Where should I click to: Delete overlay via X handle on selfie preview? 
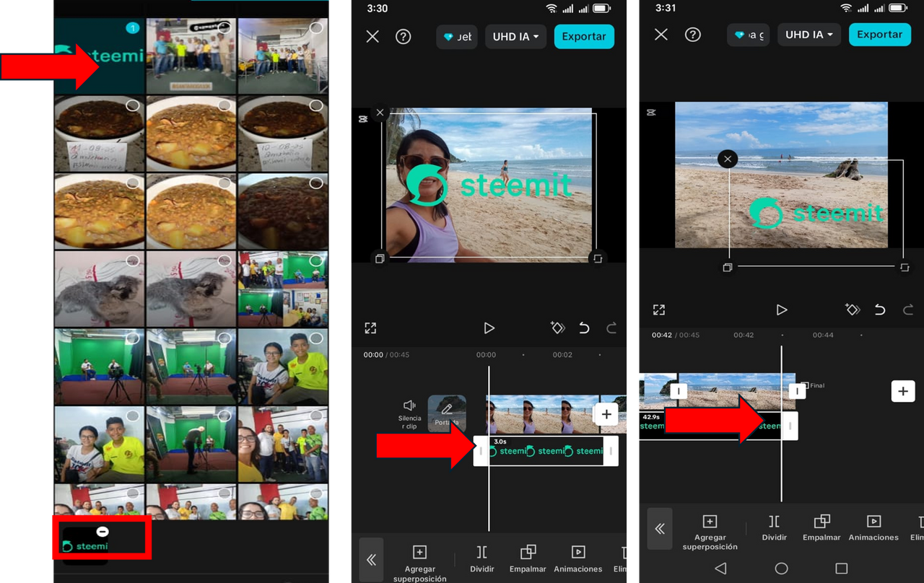pyautogui.click(x=380, y=113)
